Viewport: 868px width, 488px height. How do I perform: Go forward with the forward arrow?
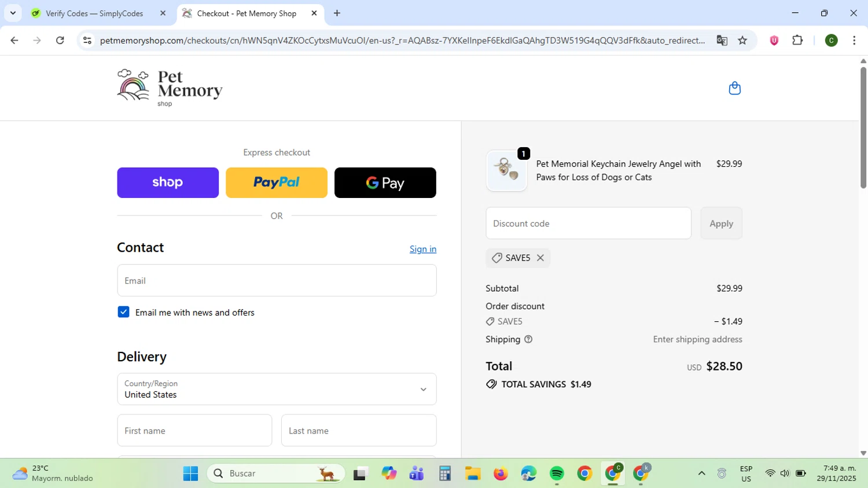click(37, 41)
